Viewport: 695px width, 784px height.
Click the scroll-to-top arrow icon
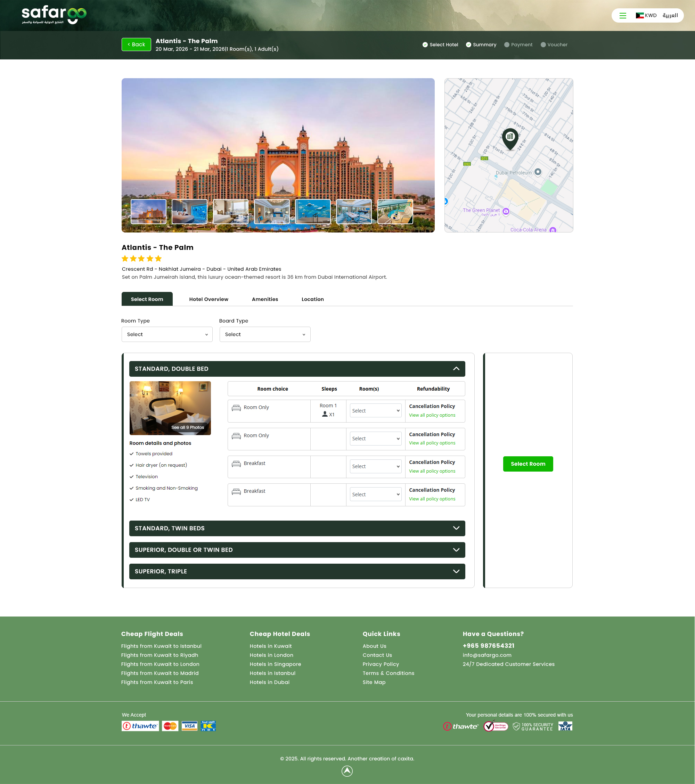pos(347,771)
